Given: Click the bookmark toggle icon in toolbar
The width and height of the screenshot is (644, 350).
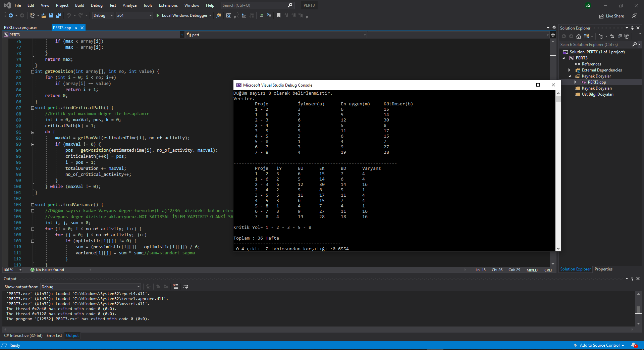Looking at the screenshot, I should pos(278,15).
